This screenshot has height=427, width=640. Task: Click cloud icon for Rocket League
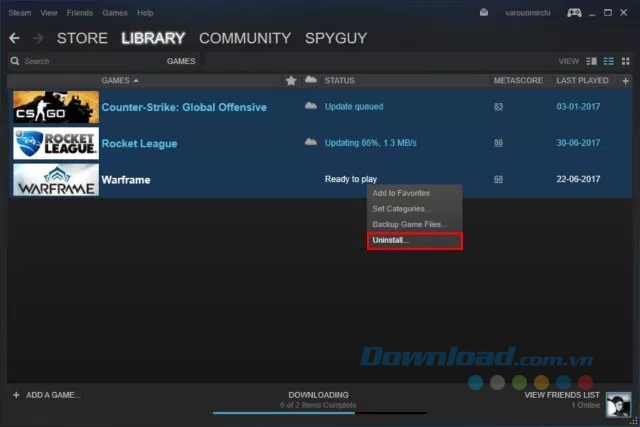pos(310,143)
